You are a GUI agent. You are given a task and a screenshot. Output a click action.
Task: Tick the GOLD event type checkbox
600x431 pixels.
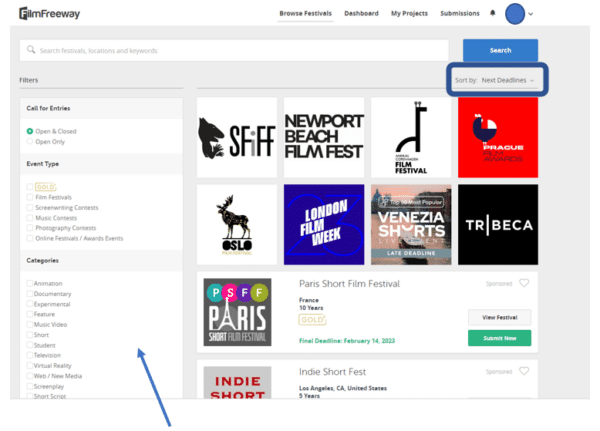point(30,187)
